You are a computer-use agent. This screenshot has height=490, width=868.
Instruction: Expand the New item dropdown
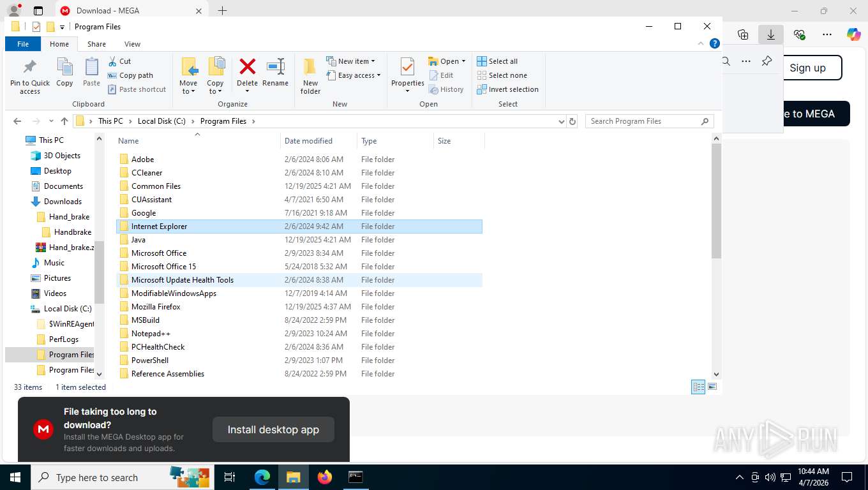coord(350,61)
